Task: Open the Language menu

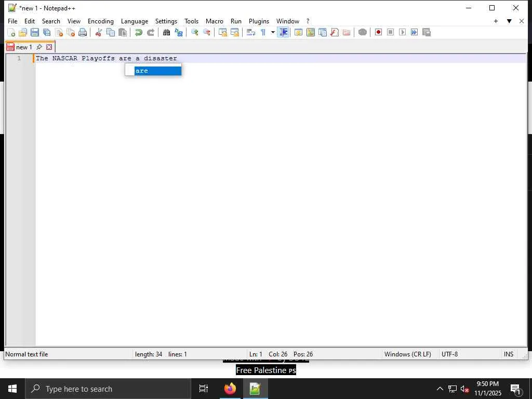Action: click(x=135, y=21)
